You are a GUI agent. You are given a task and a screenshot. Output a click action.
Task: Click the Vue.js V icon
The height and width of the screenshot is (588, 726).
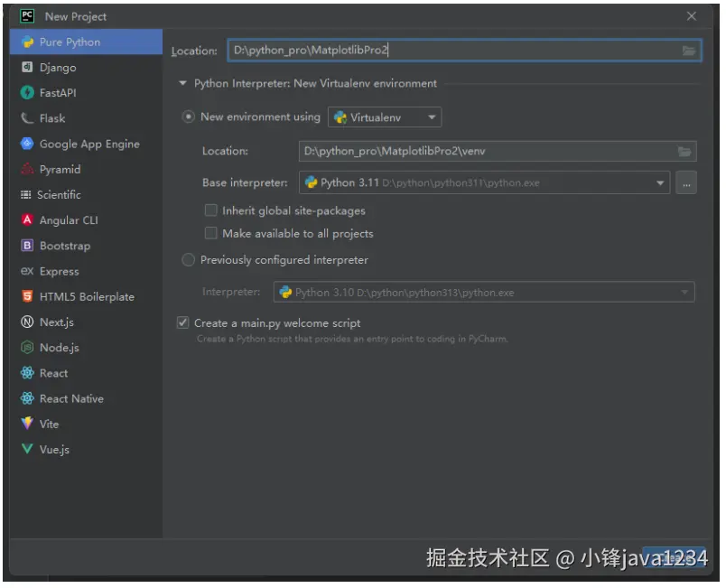point(27,449)
